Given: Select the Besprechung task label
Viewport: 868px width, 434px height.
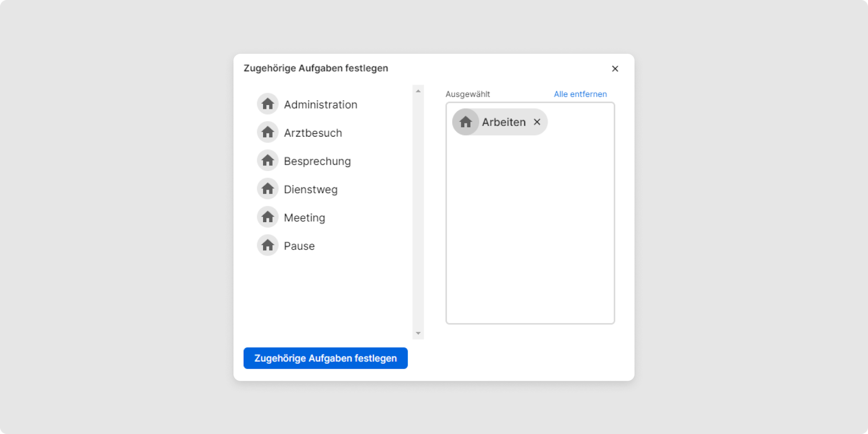Looking at the screenshot, I should pos(317,161).
